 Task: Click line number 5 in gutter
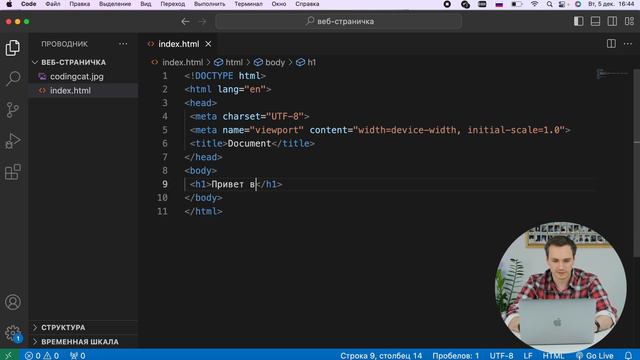(165, 130)
